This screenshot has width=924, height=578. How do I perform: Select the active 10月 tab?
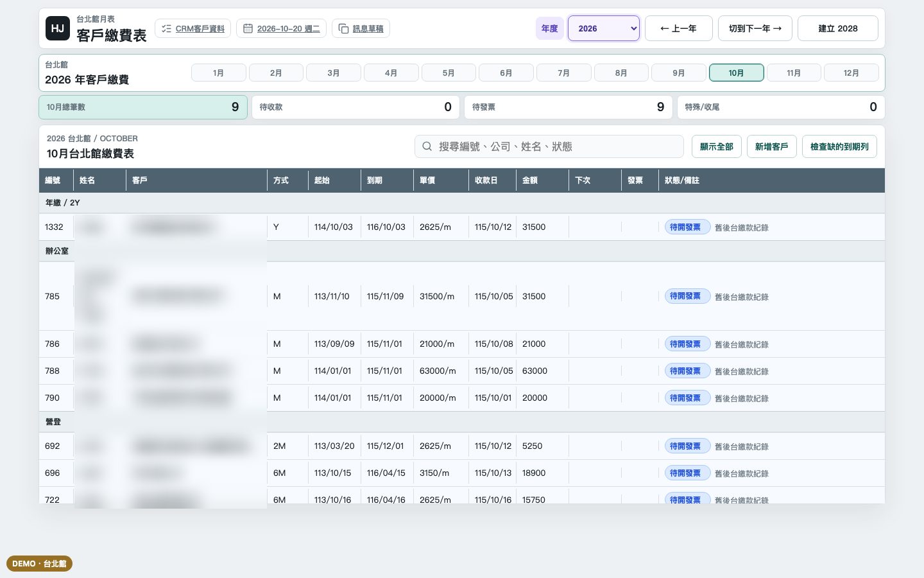tap(737, 73)
